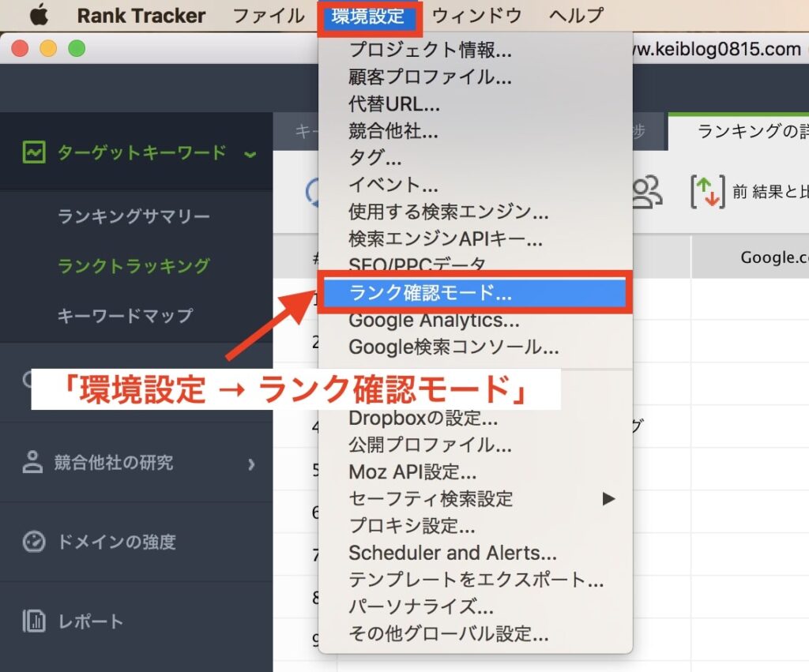Click the レポート document icon
This screenshot has width=809, height=672.
pyautogui.click(x=34, y=621)
